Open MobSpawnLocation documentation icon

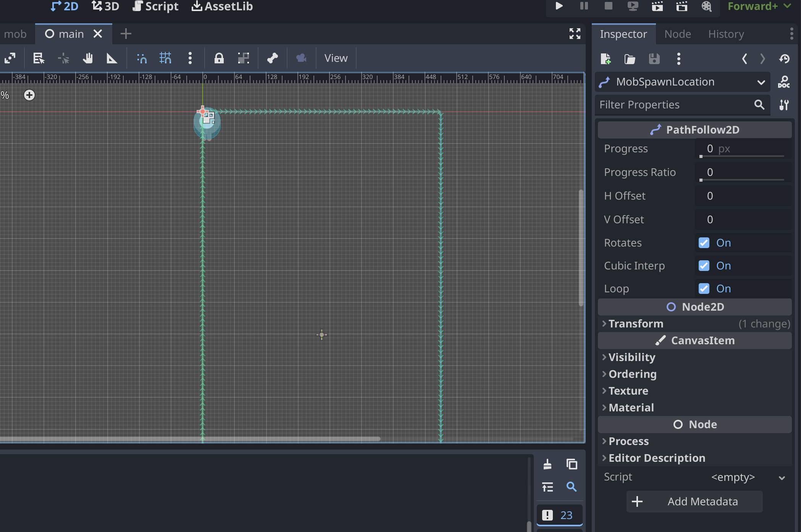click(x=783, y=82)
